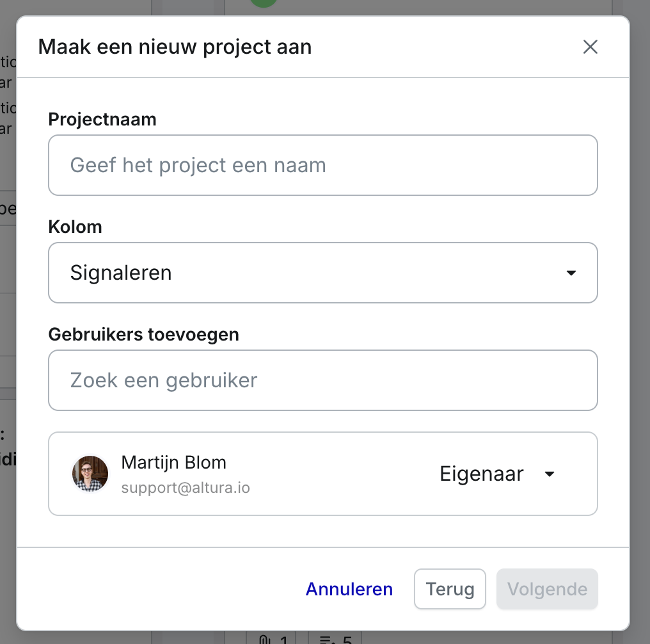Click the arrow next to Eigenaar
Screen dimensions: 650x644
pyautogui.click(x=549, y=474)
